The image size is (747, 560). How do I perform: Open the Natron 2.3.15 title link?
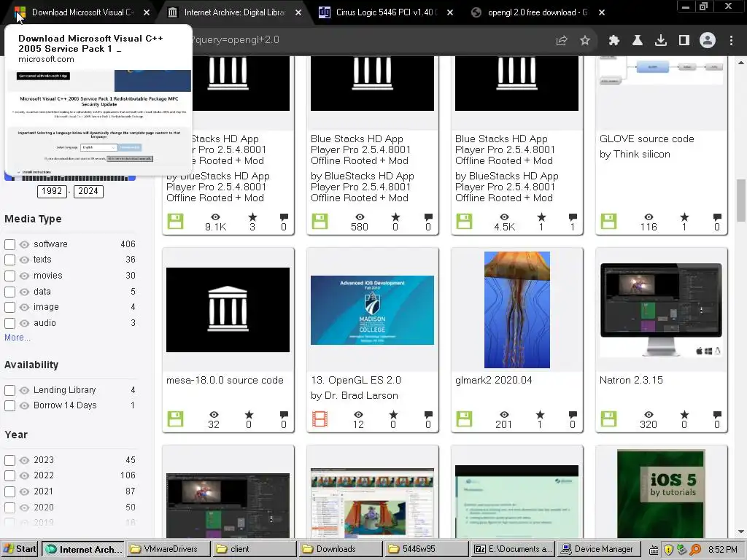tap(631, 381)
